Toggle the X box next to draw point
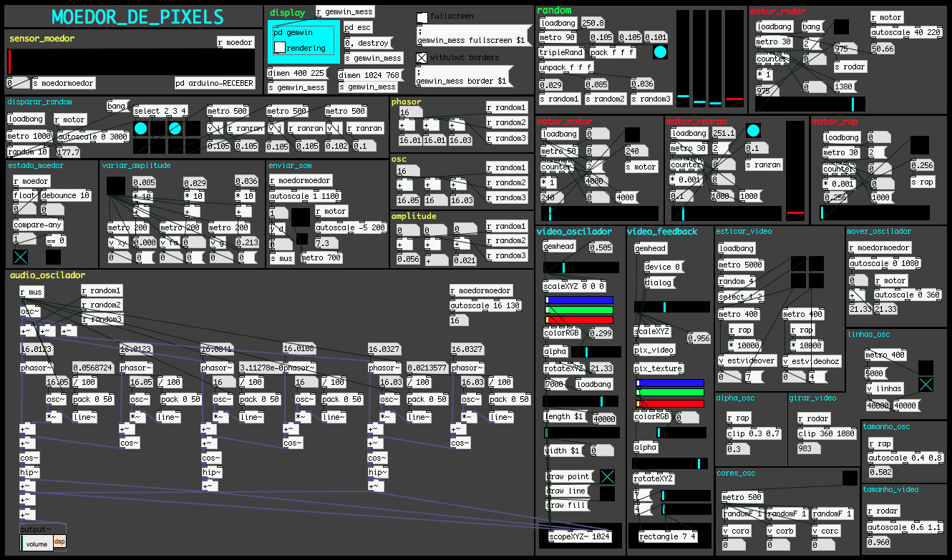The image size is (952, 560). pos(607,476)
